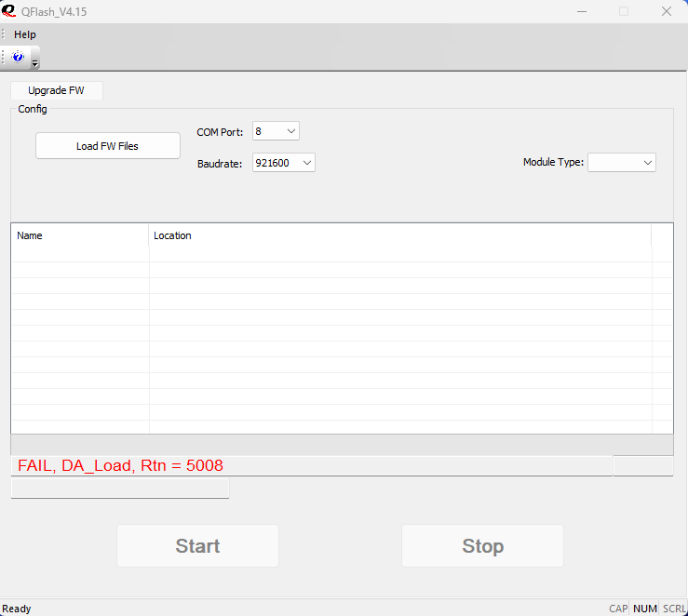
Task: Click the FAIL DA_Load status message
Action: [120, 465]
